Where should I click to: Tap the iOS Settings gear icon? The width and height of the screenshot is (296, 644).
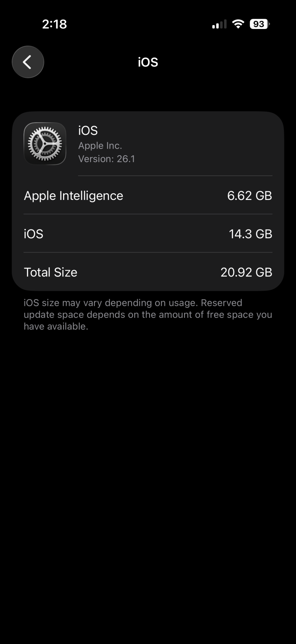click(45, 144)
